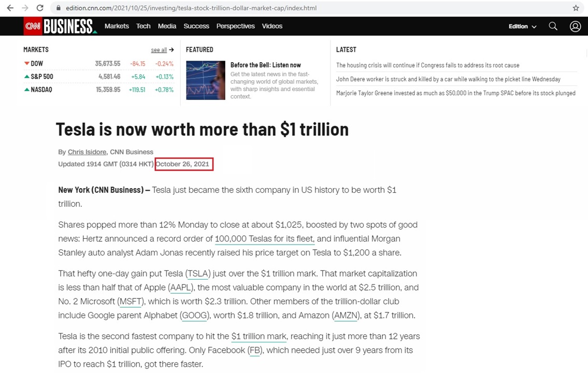588x373 pixels.
Task: Click the browser back arrow
Action: pos(10,8)
